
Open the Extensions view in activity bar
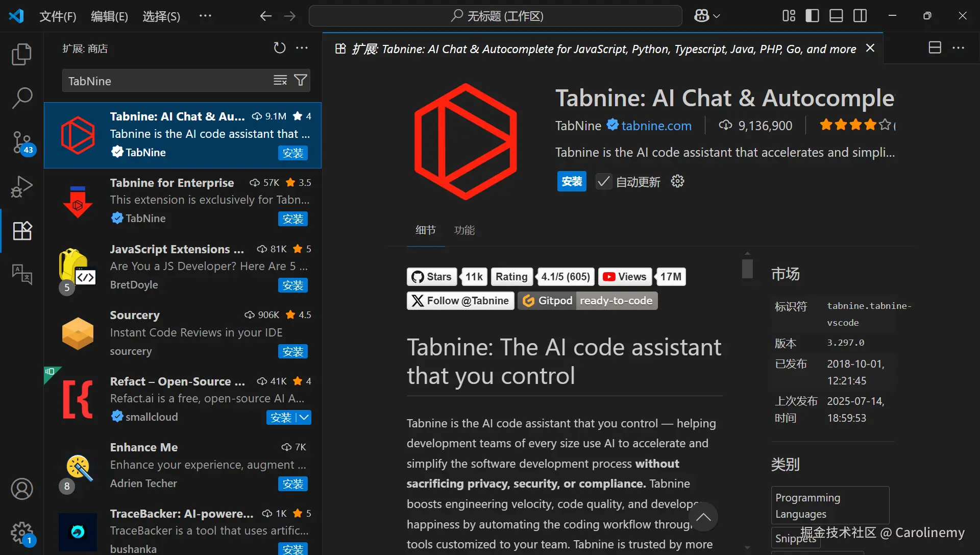(x=22, y=231)
